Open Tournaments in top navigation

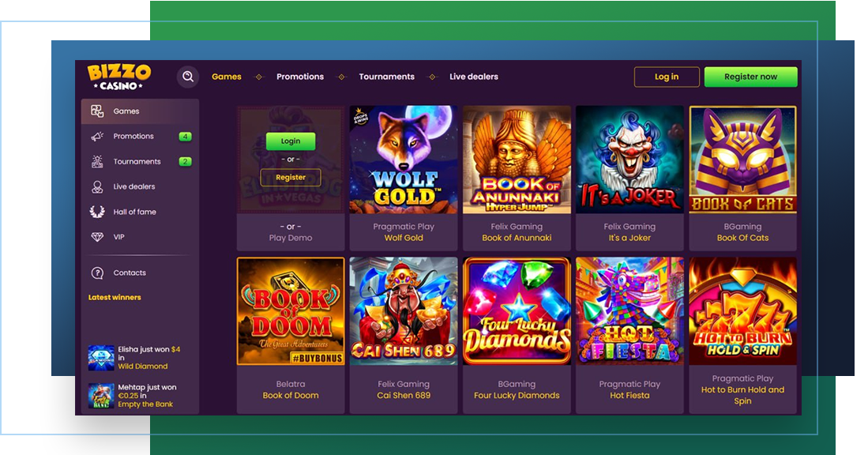(386, 77)
